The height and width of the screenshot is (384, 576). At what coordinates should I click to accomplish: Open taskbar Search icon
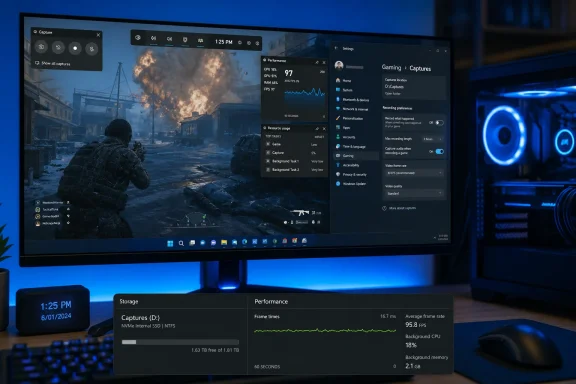(x=181, y=243)
